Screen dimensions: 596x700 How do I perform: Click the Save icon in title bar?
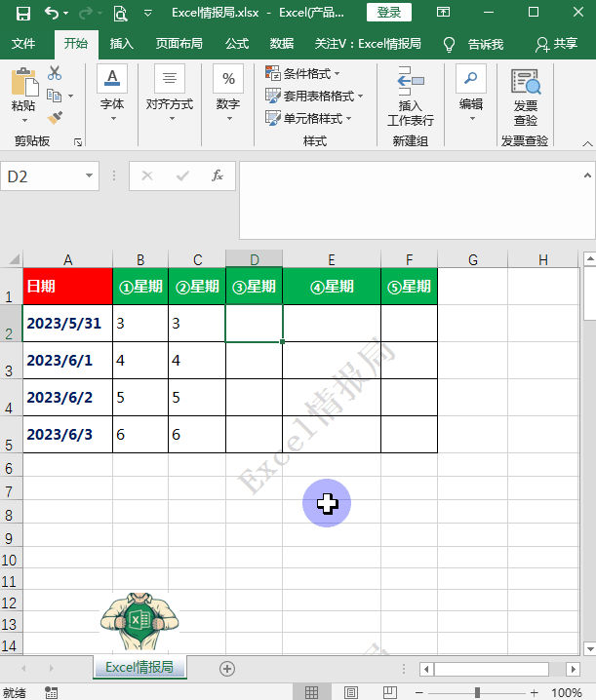pyautogui.click(x=22, y=14)
